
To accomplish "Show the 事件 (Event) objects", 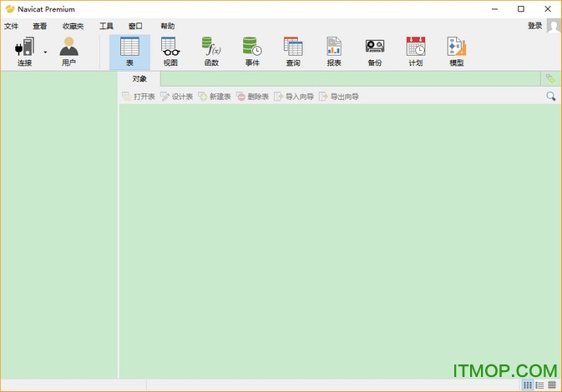I will click(x=252, y=51).
